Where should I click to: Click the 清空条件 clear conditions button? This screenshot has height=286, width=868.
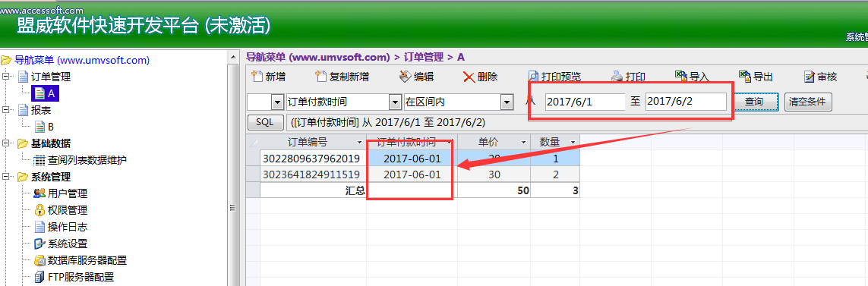point(808,102)
